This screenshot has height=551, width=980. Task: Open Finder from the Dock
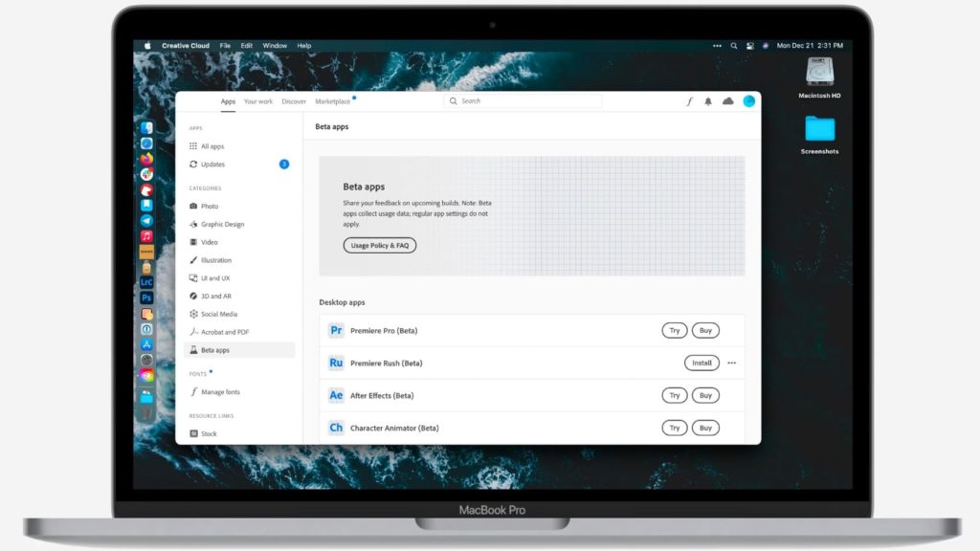[146, 128]
